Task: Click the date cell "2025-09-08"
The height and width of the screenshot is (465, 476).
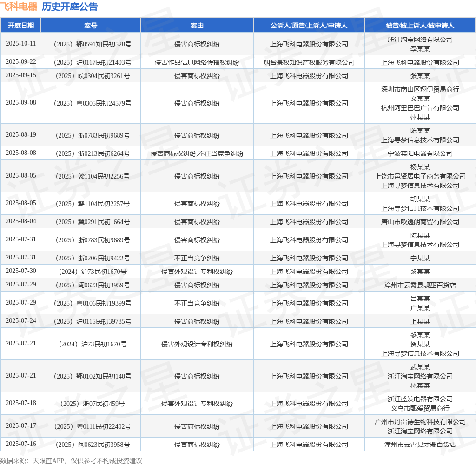Action: pyautogui.click(x=20, y=102)
